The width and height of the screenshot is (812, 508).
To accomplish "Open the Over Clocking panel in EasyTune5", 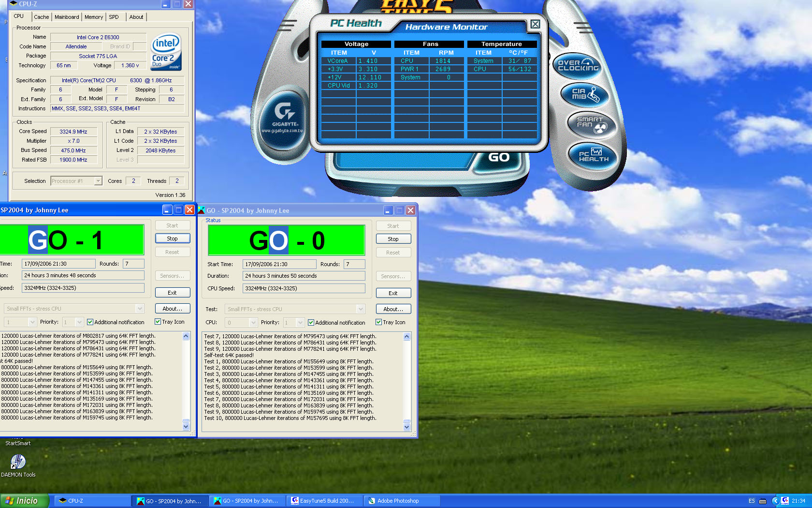I will [x=578, y=66].
